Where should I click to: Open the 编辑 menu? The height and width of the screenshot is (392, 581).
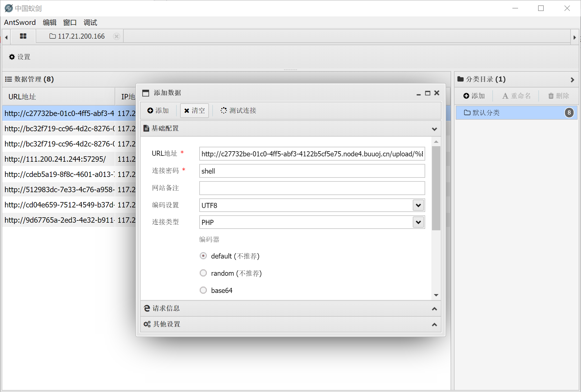coord(50,23)
